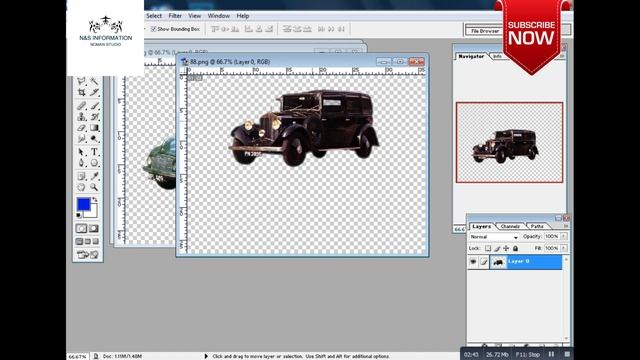Open the Help menu
This screenshot has height=360, width=640.
pyautogui.click(x=243, y=16)
